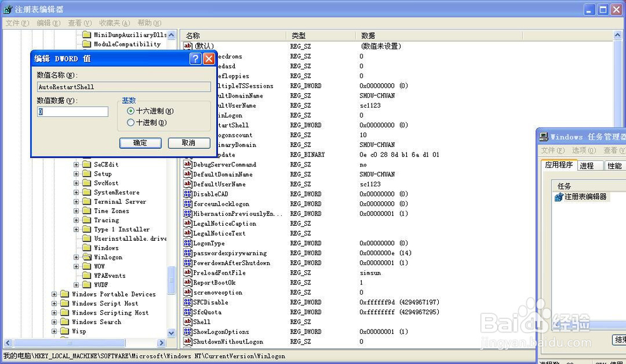The height and width of the screenshot is (364, 626).
Task: Open the 收藏夹 menu
Action: [x=114, y=23]
